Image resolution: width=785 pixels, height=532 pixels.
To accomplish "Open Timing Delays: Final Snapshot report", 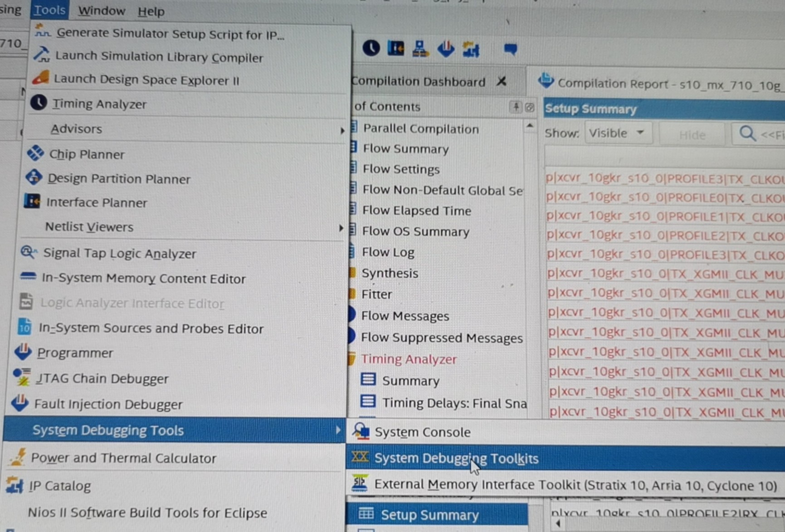I will coord(454,403).
